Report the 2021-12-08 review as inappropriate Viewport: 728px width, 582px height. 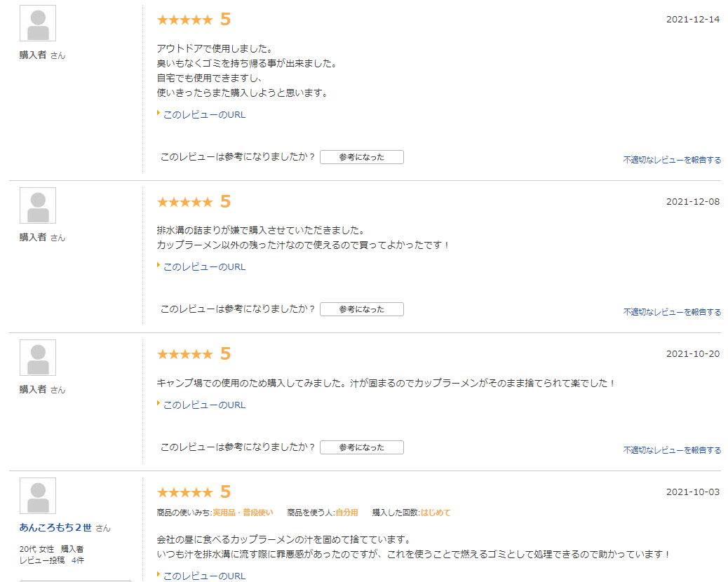(672, 312)
